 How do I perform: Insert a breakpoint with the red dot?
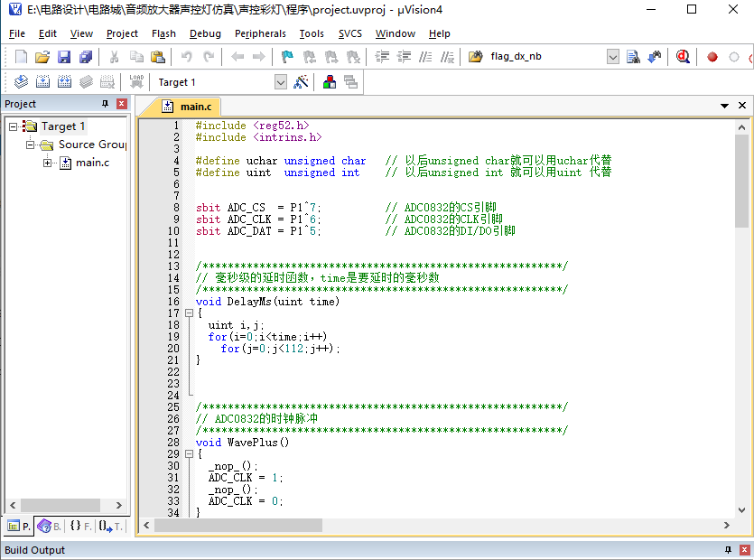tap(712, 57)
